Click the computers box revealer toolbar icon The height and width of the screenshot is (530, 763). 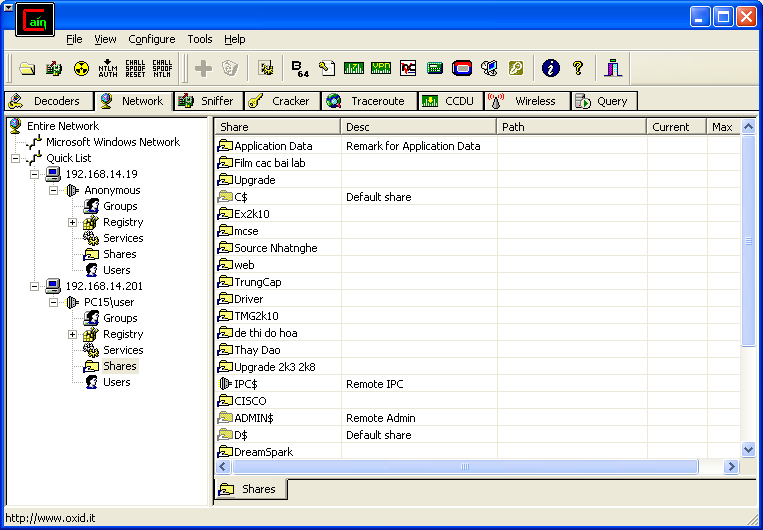(489, 69)
